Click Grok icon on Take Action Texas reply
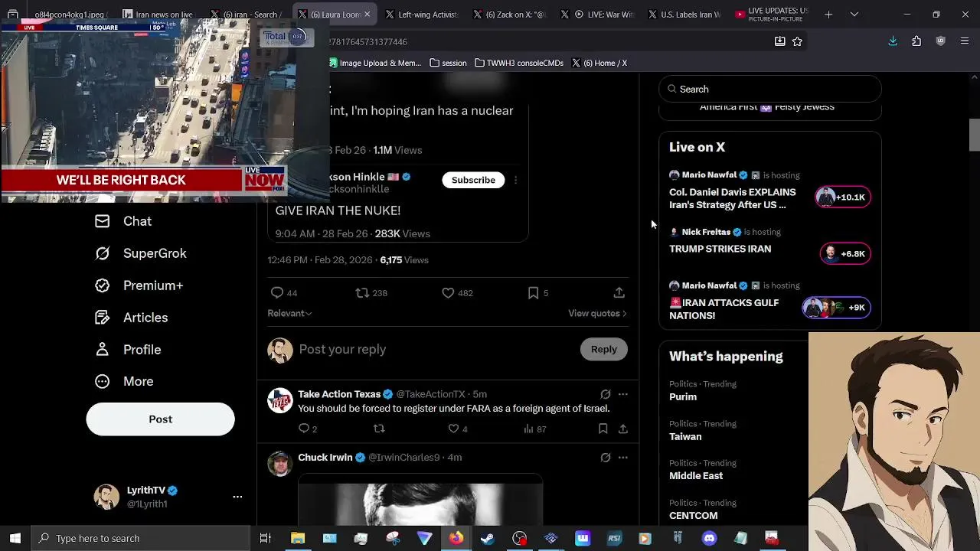Screen dimensions: 980x551 [606, 394]
